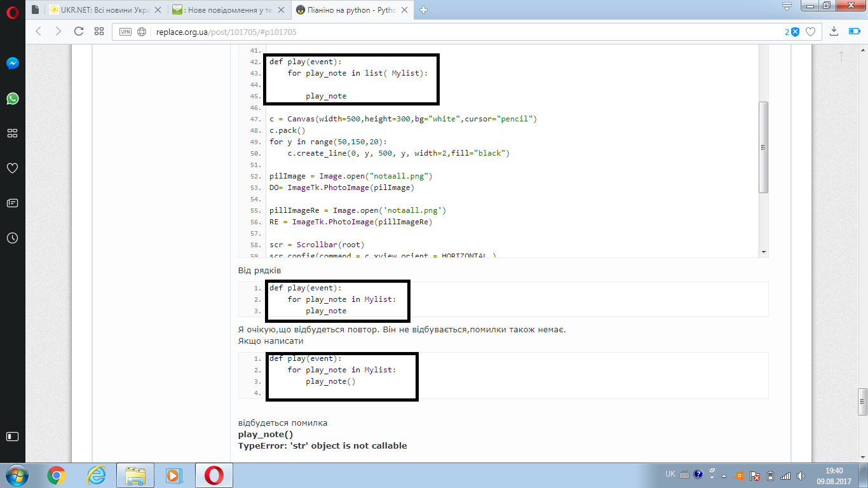Show hidden system tray icons
Screen dimensions: 868x488
[x=724, y=475]
